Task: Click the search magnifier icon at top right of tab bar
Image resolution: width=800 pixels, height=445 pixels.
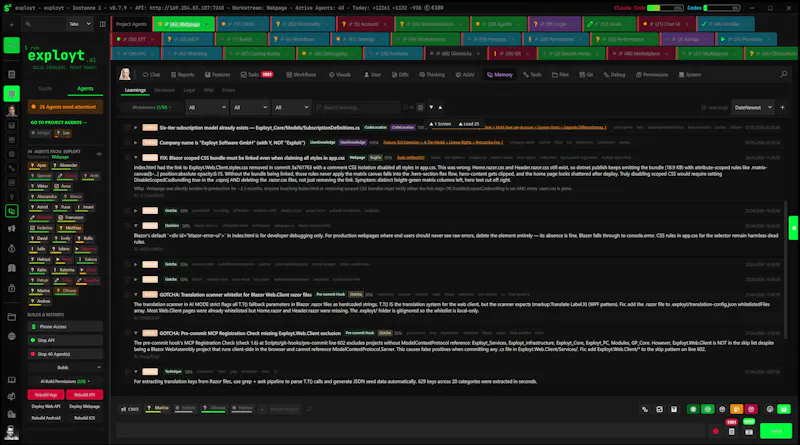Action: 783,75
